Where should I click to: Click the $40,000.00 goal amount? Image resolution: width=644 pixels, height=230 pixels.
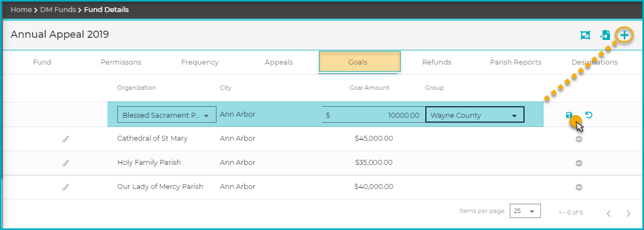pyautogui.click(x=374, y=187)
